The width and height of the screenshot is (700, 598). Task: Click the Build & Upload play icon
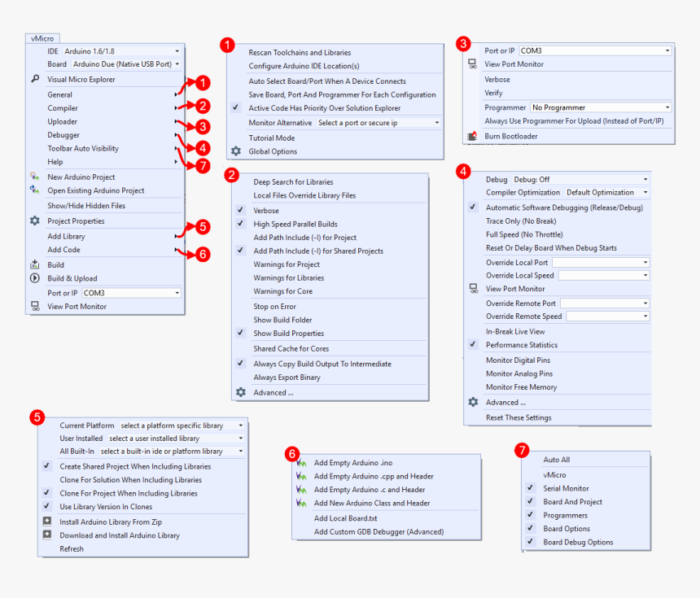35,278
